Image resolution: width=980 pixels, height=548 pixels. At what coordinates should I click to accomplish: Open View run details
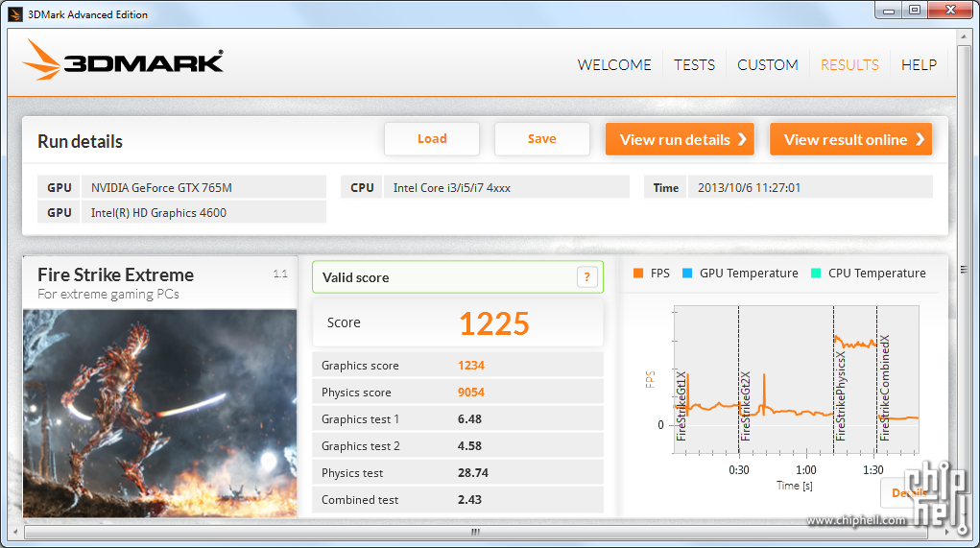[x=680, y=139]
